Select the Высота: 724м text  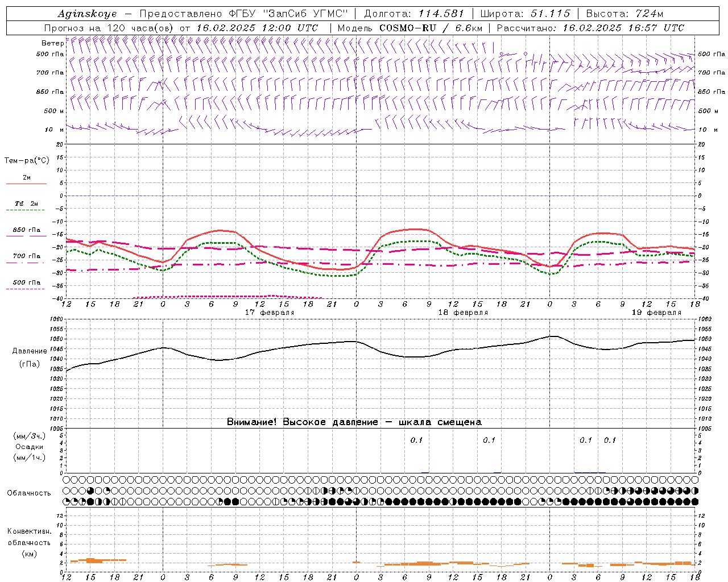624,14
